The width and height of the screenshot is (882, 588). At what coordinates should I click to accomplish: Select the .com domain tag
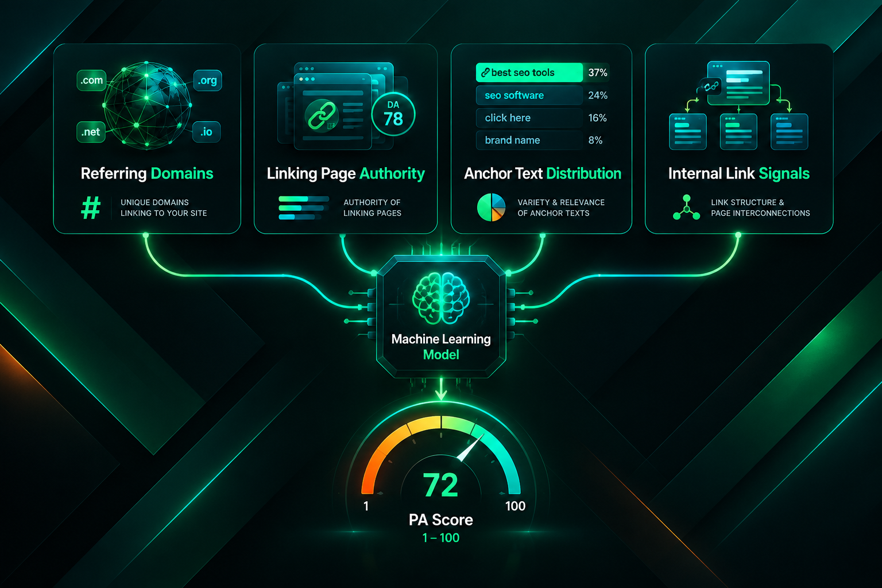point(92,80)
